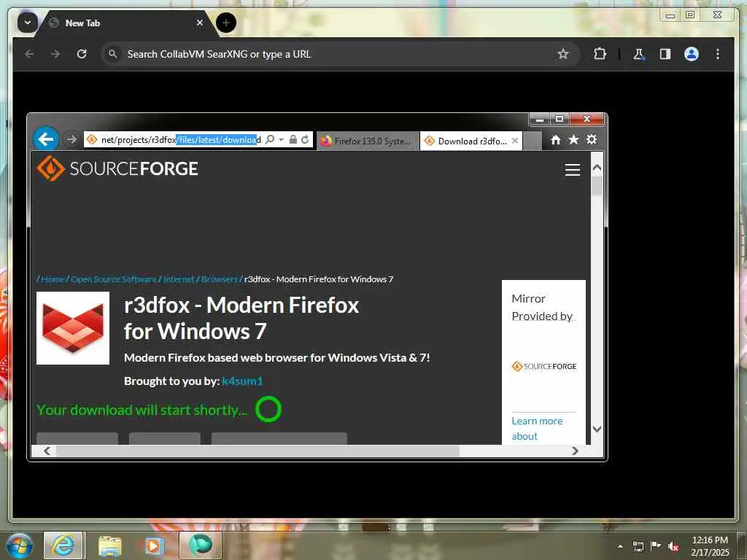747x560 pixels.
Task: Close the Download r3dfox tab
Action: tap(515, 141)
